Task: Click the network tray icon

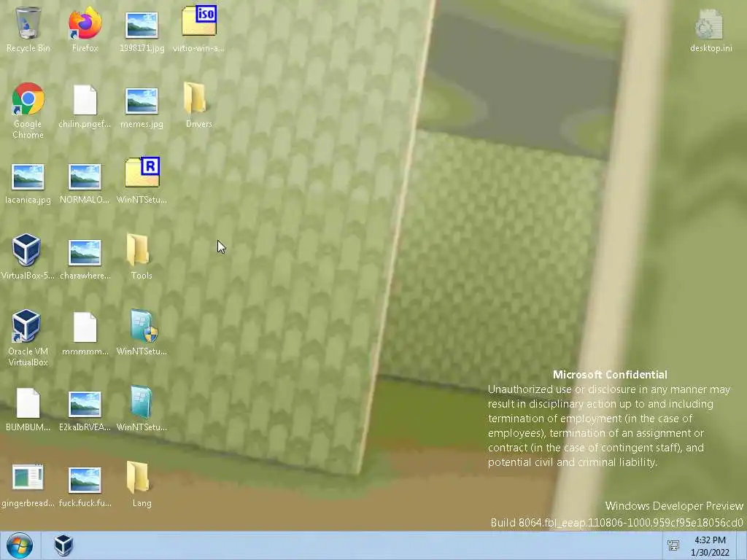Action: pos(673,545)
